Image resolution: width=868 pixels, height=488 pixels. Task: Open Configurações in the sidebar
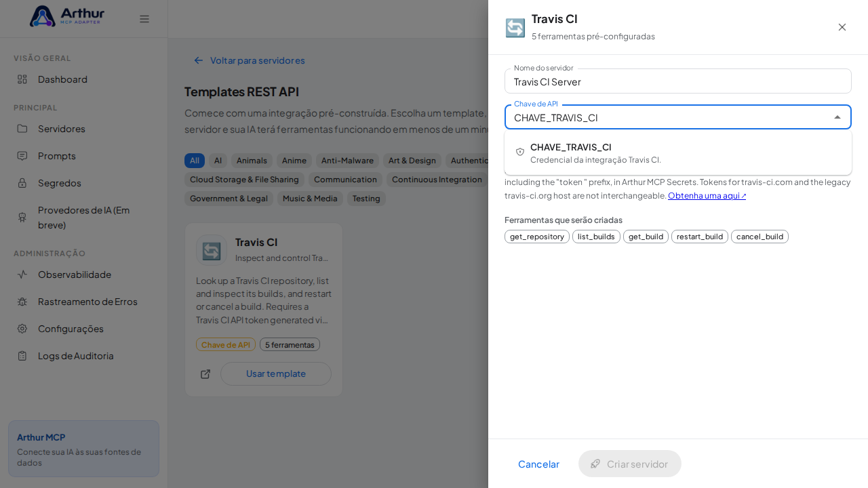point(84,329)
